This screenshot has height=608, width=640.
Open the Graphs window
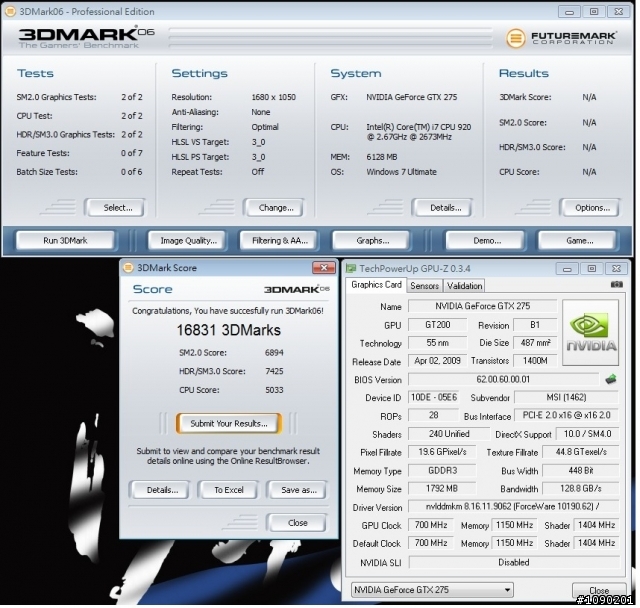tap(372, 240)
